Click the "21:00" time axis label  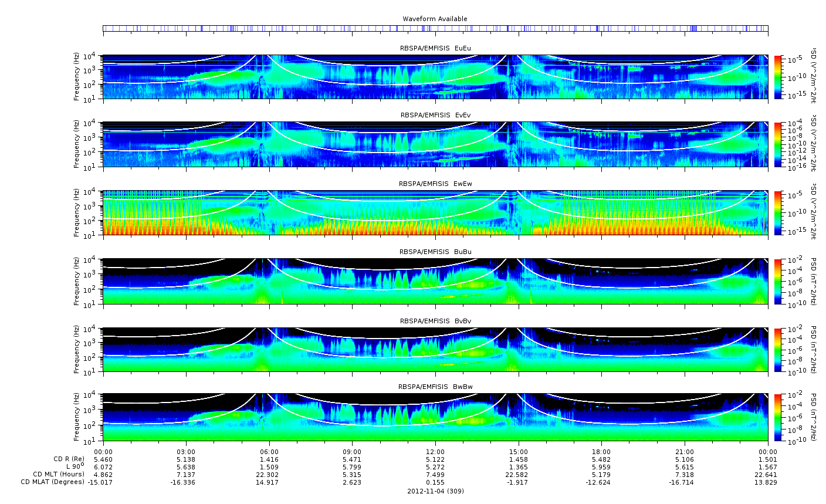tap(685, 451)
